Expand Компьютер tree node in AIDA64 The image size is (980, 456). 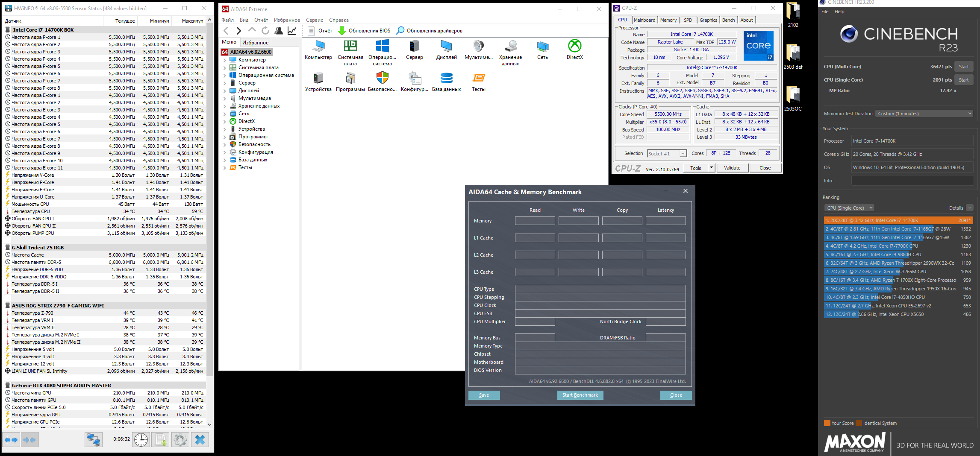click(x=225, y=60)
